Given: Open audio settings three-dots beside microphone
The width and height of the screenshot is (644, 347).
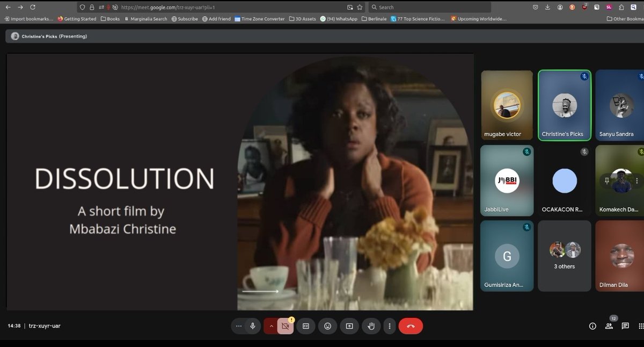Looking at the screenshot, I should (x=239, y=326).
